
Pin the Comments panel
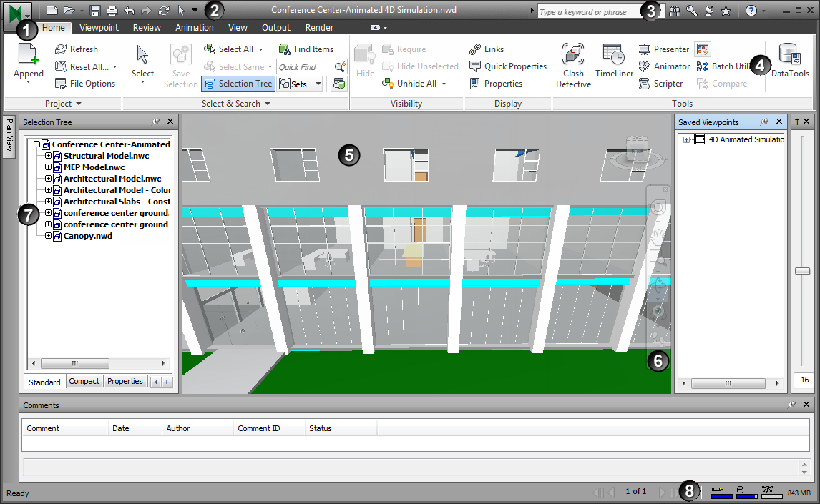click(792, 405)
